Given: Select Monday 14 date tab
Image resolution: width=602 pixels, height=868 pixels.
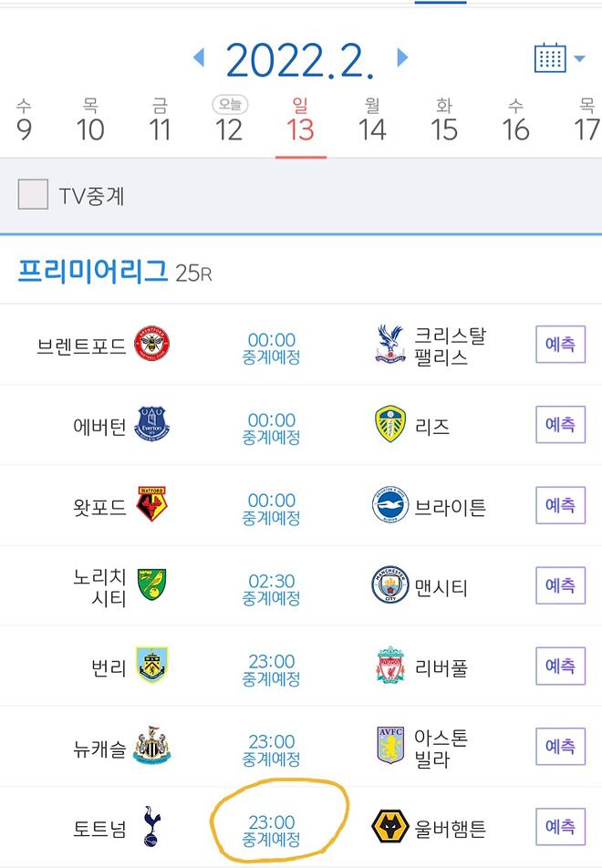Looking at the screenshot, I should click(x=371, y=121).
